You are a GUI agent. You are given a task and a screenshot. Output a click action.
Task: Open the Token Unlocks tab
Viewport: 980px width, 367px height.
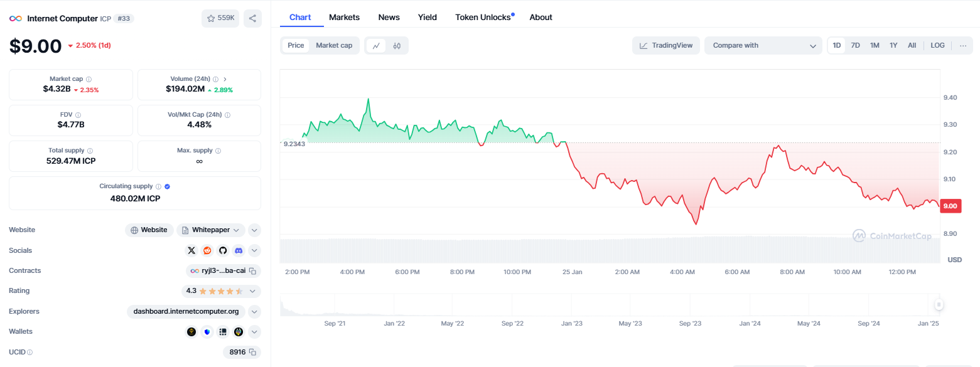tap(484, 17)
